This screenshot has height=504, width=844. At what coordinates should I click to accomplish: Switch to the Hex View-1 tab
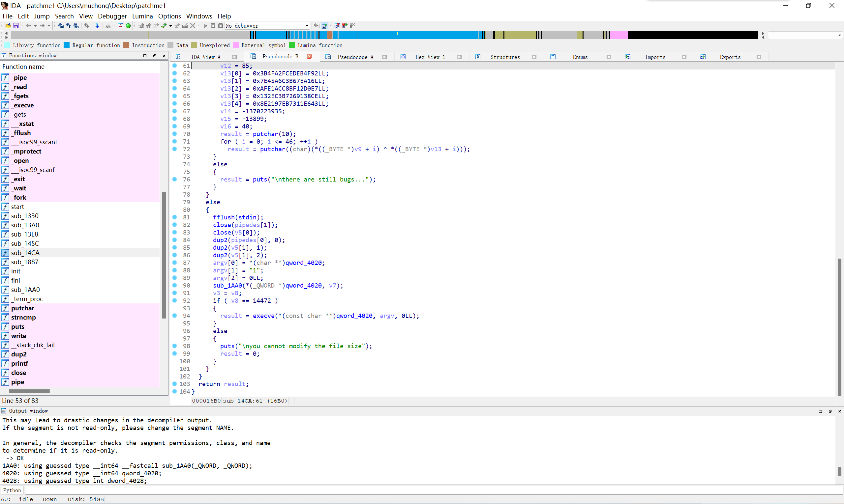point(430,57)
